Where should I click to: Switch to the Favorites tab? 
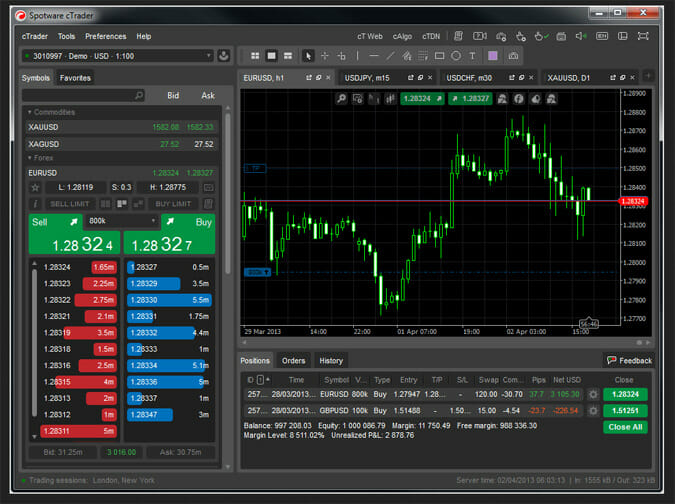click(75, 78)
